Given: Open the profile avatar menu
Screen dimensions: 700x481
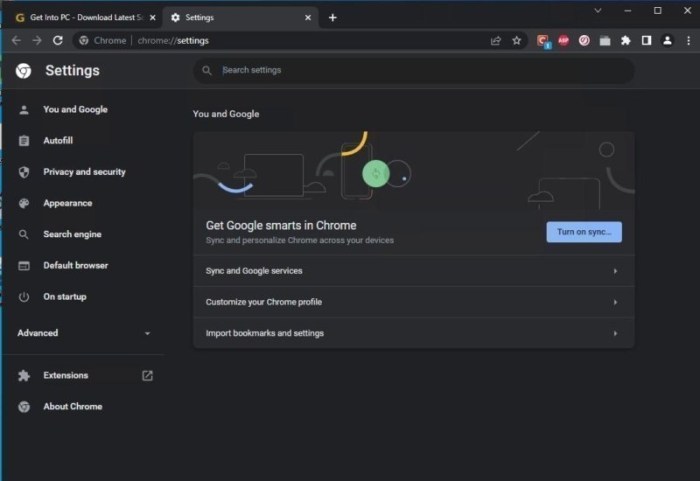Looking at the screenshot, I should 667,41.
